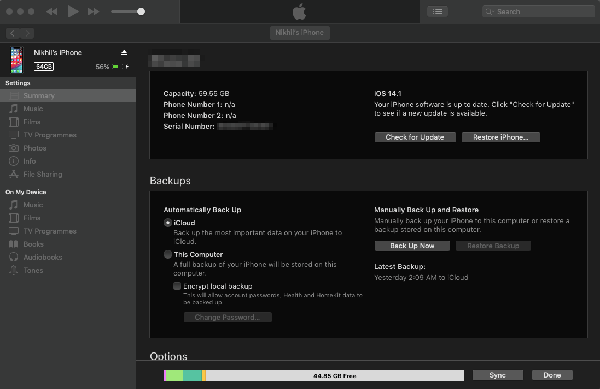Click Restore Backup button

tap(493, 246)
